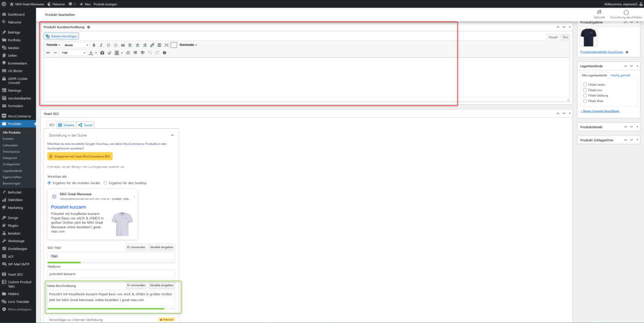Click the strikethrough icon

tap(48, 53)
